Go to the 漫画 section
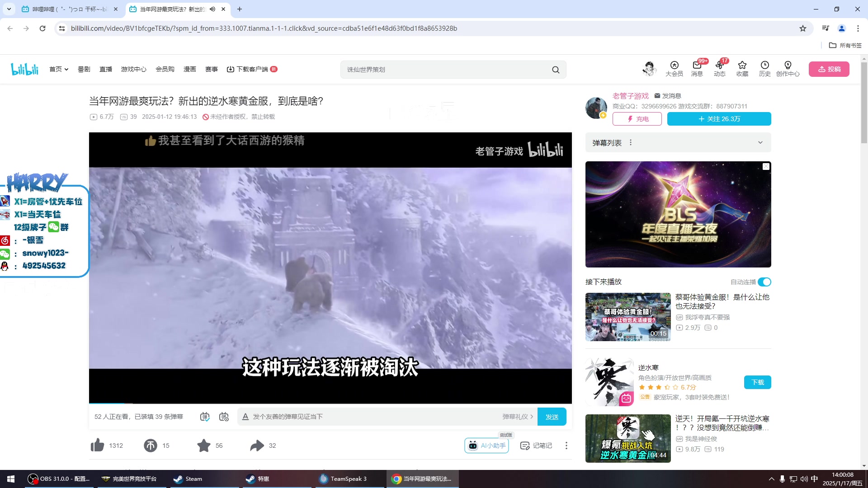Screen dimensions: 868x488 (190, 69)
